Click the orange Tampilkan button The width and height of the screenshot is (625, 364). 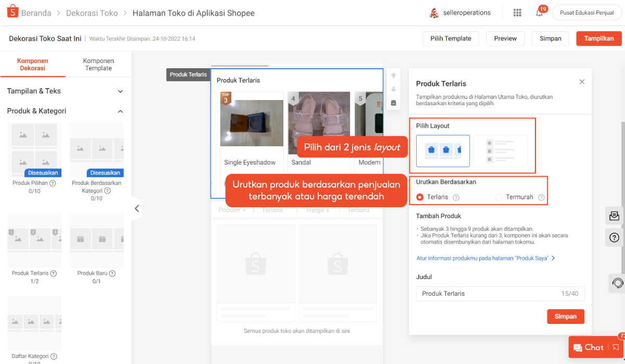(598, 39)
